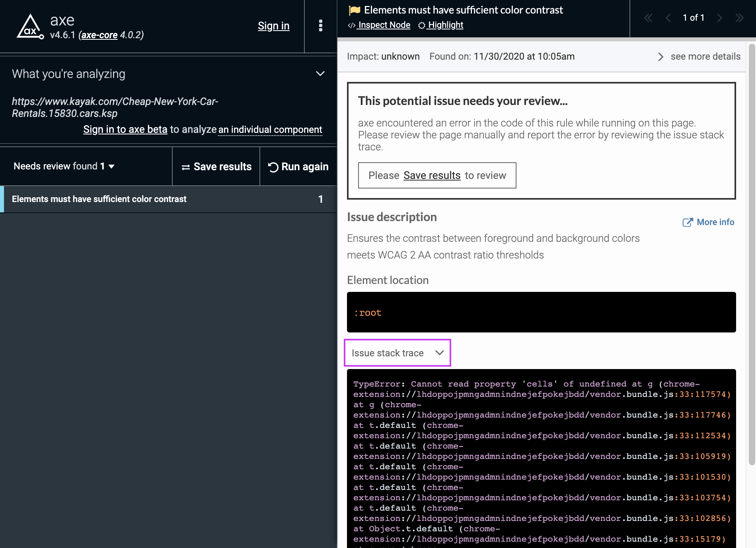The height and width of the screenshot is (548, 756).
Task: Go to first issue with double-left arrow
Action: point(648,18)
